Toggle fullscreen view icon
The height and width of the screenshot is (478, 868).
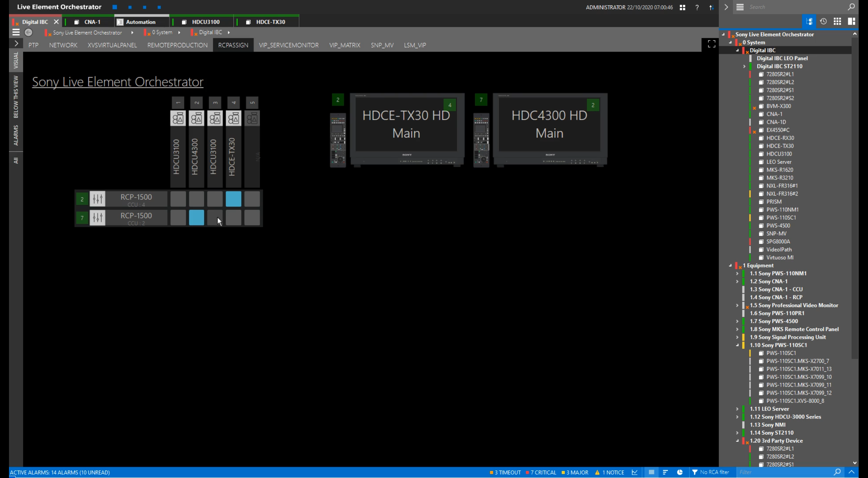pos(712,44)
